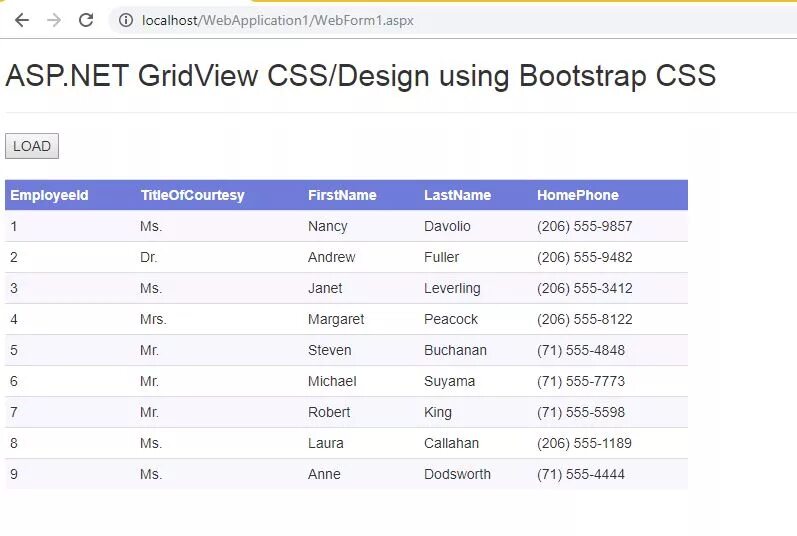Click phone number (206) 555-8122
The width and height of the screenshot is (797, 536).
tap(585, 319)
